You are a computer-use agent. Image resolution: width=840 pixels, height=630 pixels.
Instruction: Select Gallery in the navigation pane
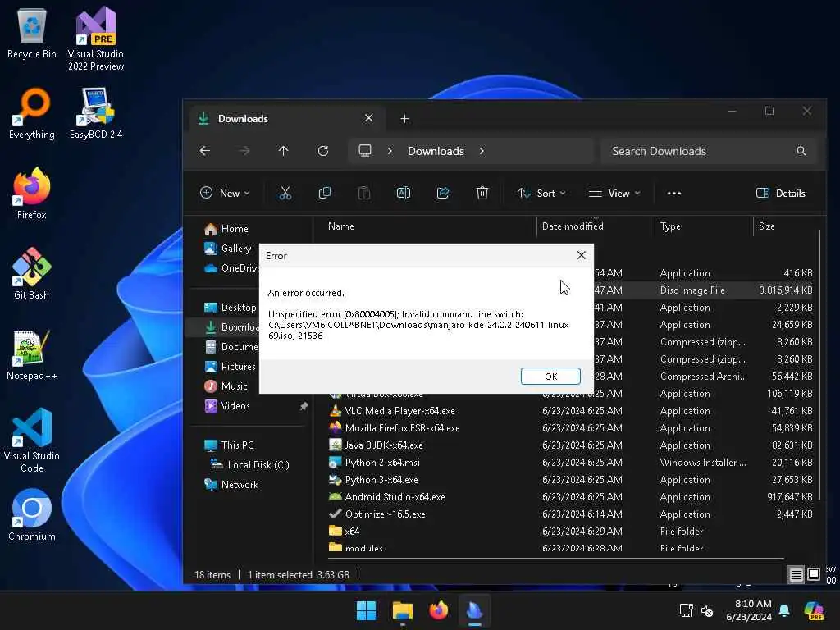click(x=228, y=248)
